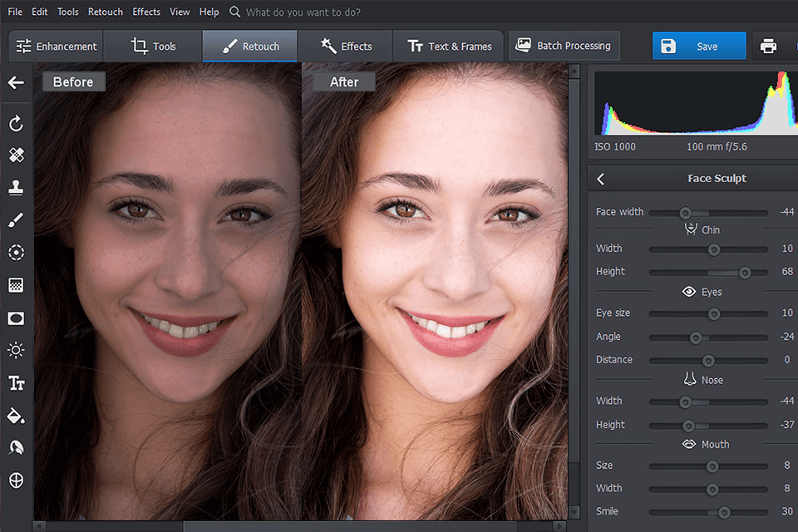Click the Save button
The width and height of the screenshot is (798, 532).
699,47
